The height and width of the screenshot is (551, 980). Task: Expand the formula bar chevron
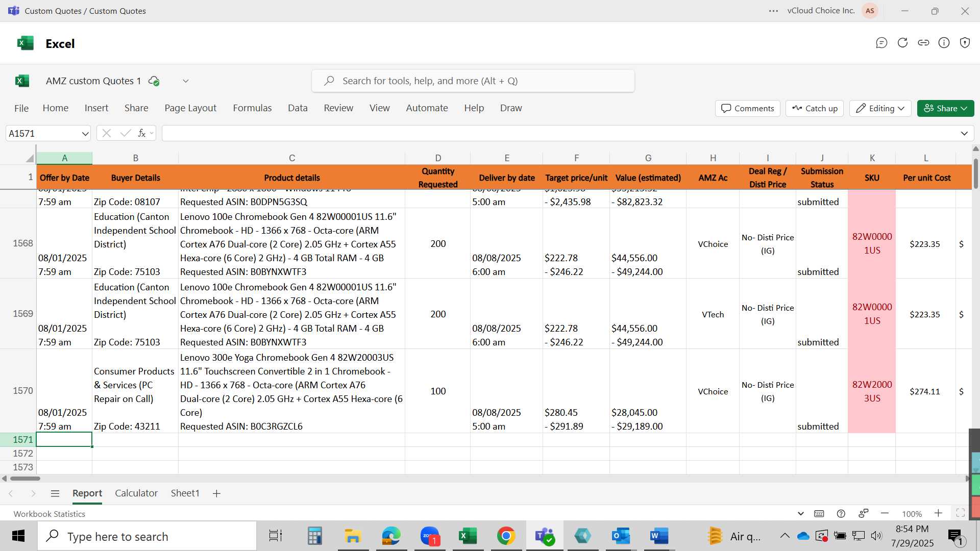[x=964, y=134]
